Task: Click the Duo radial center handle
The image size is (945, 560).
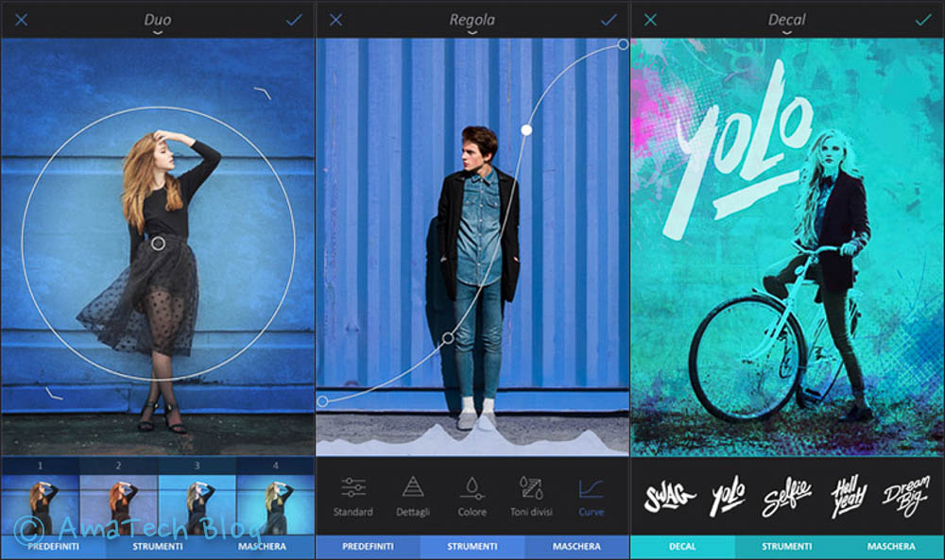Action: coord(158,244)
